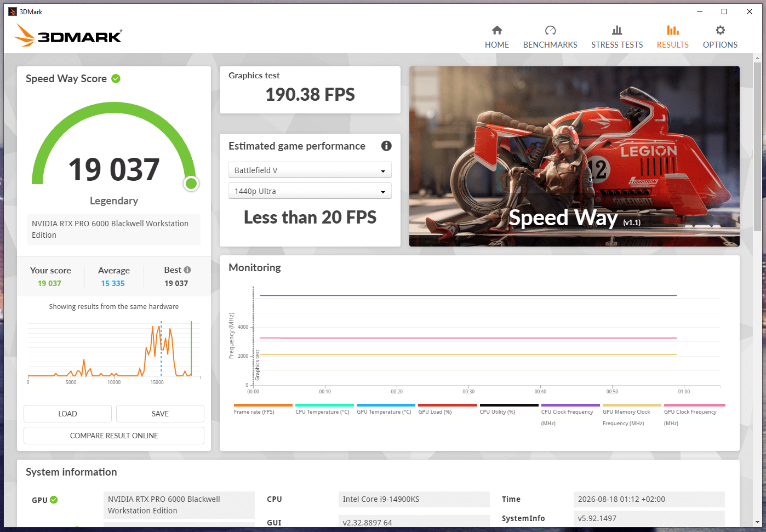Toggle the CPU Utility (%) legend series
This screenshot has width=766, height=532.
pos(509,409)
